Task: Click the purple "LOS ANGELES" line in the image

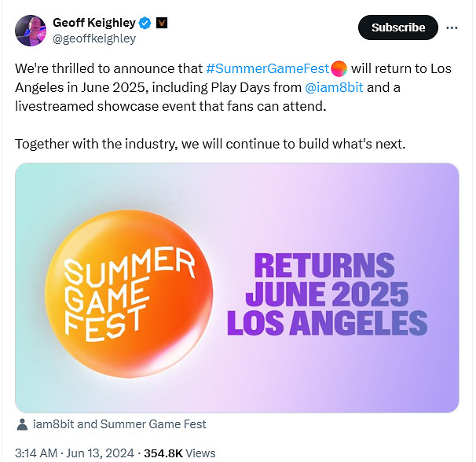Action: [327, 322]
